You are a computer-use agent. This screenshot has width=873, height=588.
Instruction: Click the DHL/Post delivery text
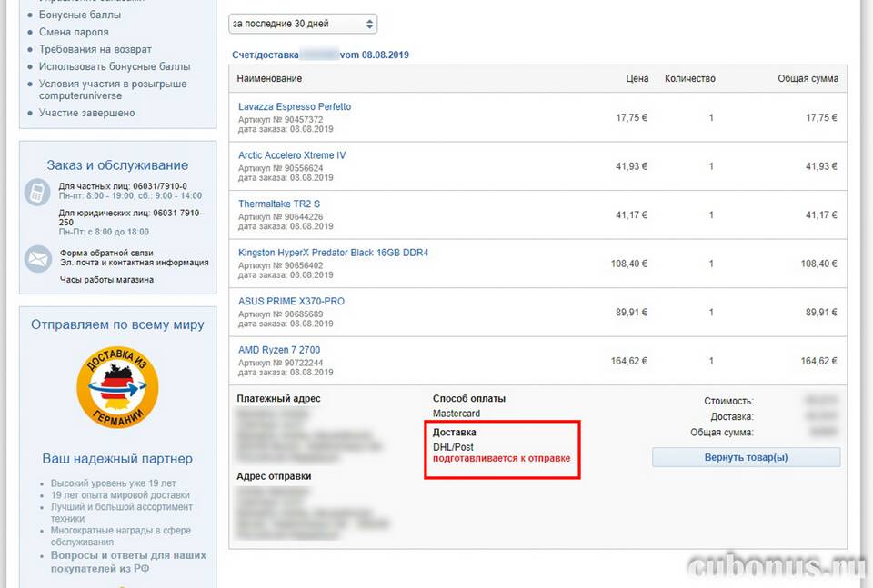453,447
